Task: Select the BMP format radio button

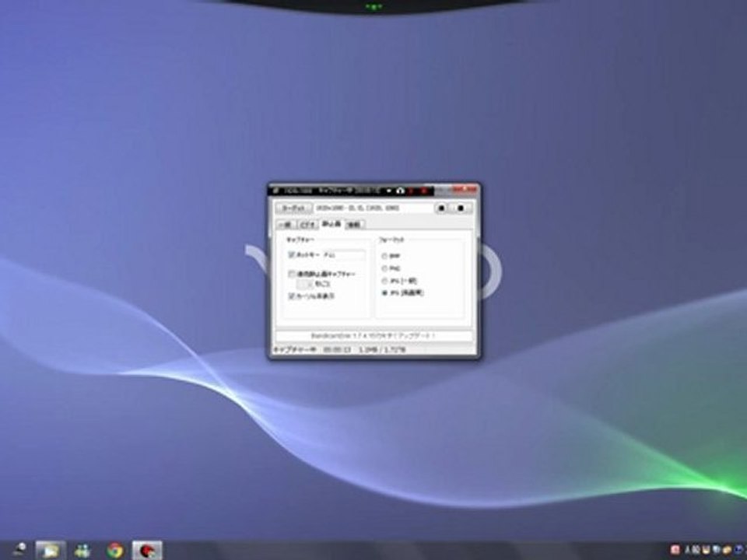Action: click(x=384, y=256)
